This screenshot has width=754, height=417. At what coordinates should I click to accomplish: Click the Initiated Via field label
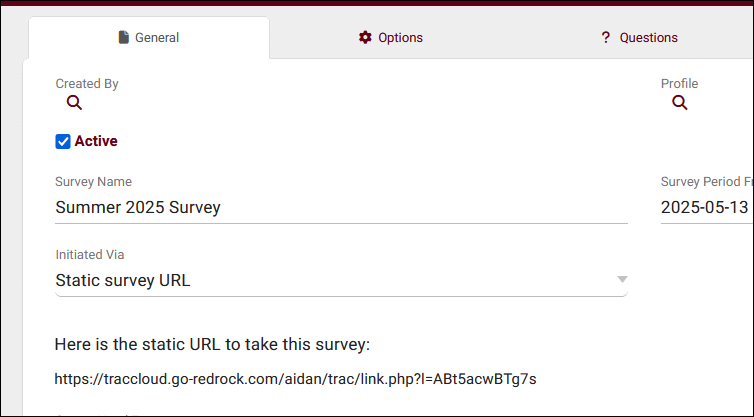(x=90, y=255)
